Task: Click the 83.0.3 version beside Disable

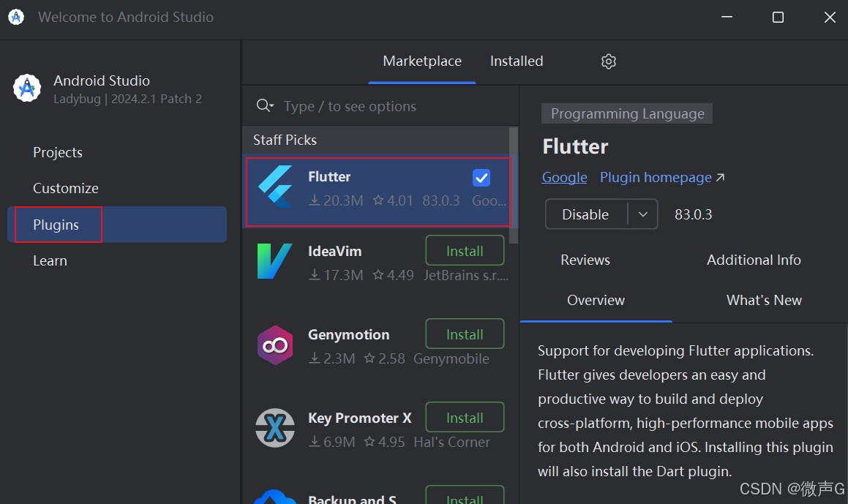Action: (694, 214)
